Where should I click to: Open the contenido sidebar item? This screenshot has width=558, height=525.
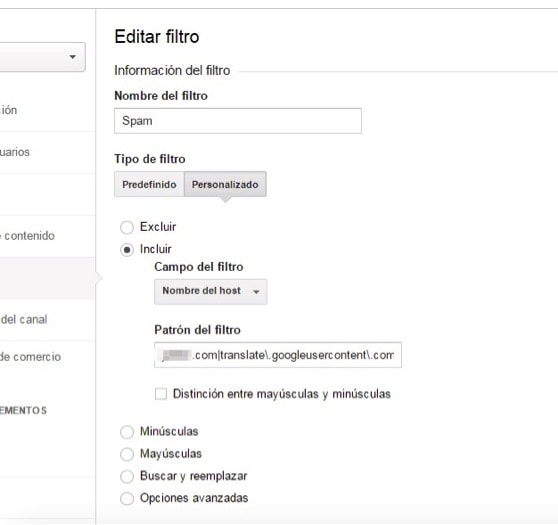click(28, 236)
